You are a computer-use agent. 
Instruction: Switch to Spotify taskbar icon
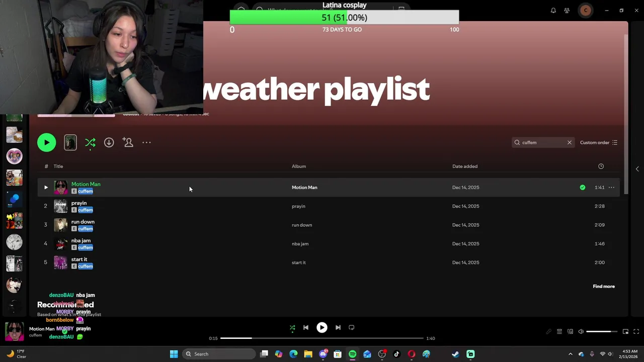pos(352,354)
